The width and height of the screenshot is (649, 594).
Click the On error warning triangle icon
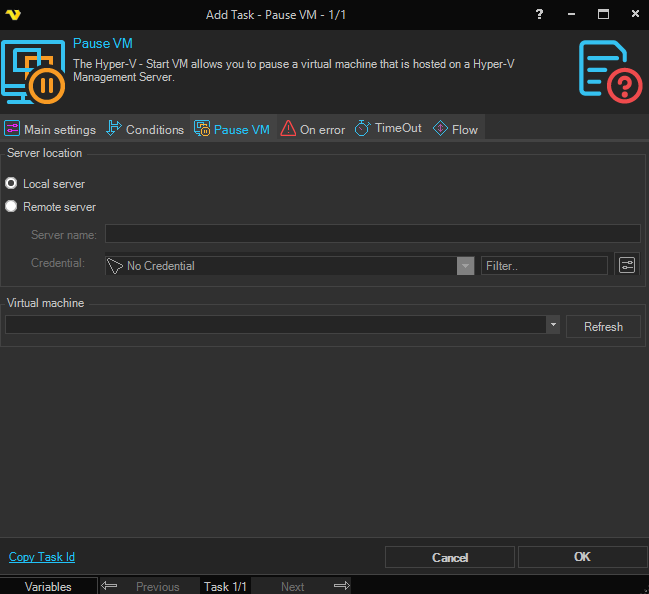288,129
